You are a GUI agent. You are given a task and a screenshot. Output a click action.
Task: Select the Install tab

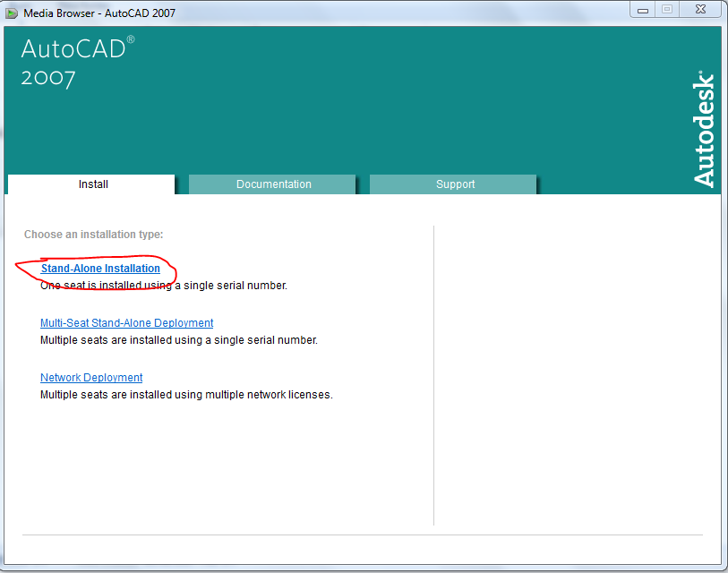click(92, 184)
